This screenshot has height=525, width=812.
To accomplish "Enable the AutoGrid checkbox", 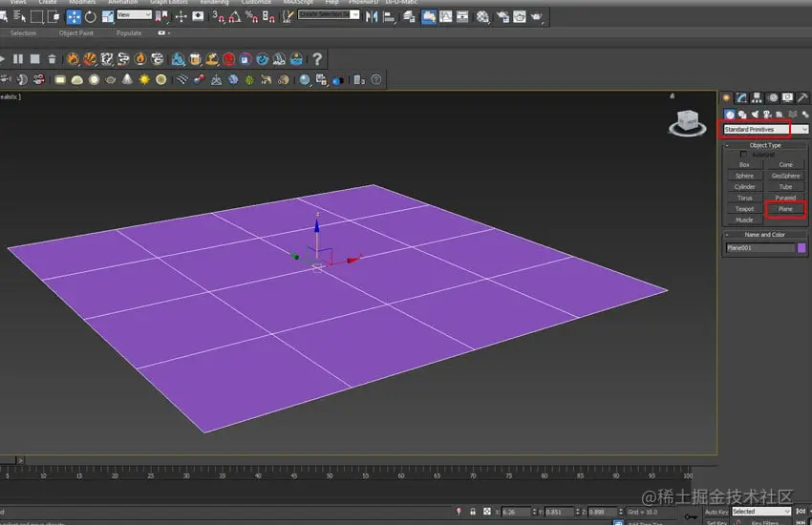I will (743, 155).
